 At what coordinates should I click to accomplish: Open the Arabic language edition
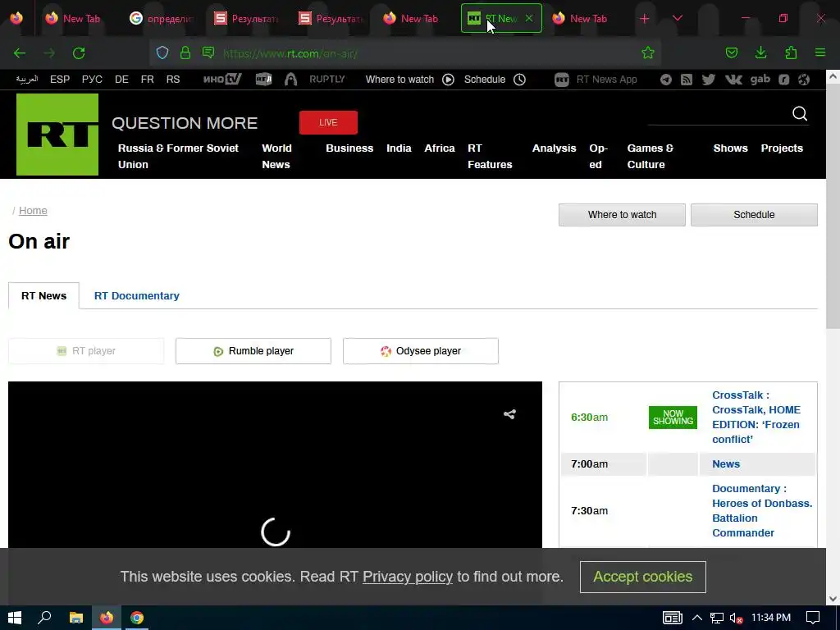[x=27, y=80]
